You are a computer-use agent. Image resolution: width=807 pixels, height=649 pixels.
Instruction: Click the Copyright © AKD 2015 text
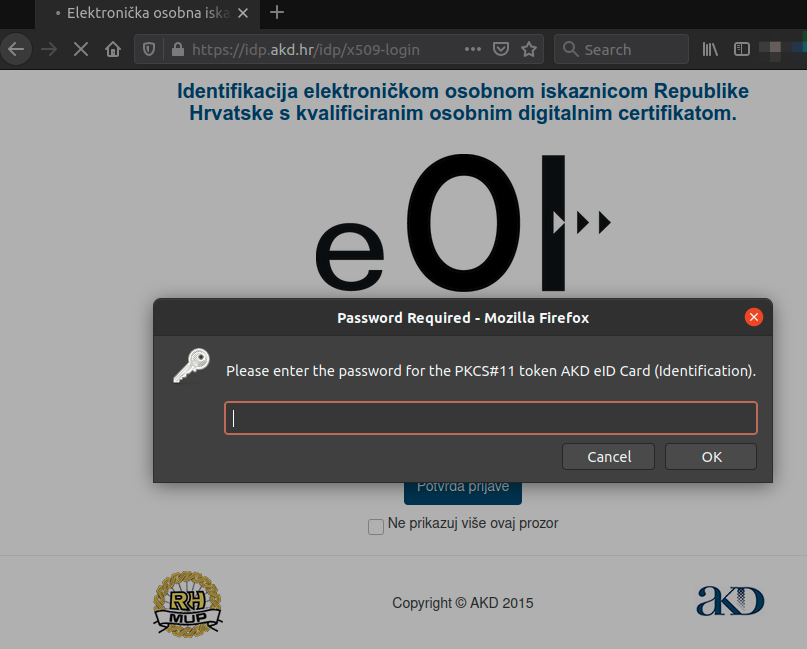click(x=463, y=603)
